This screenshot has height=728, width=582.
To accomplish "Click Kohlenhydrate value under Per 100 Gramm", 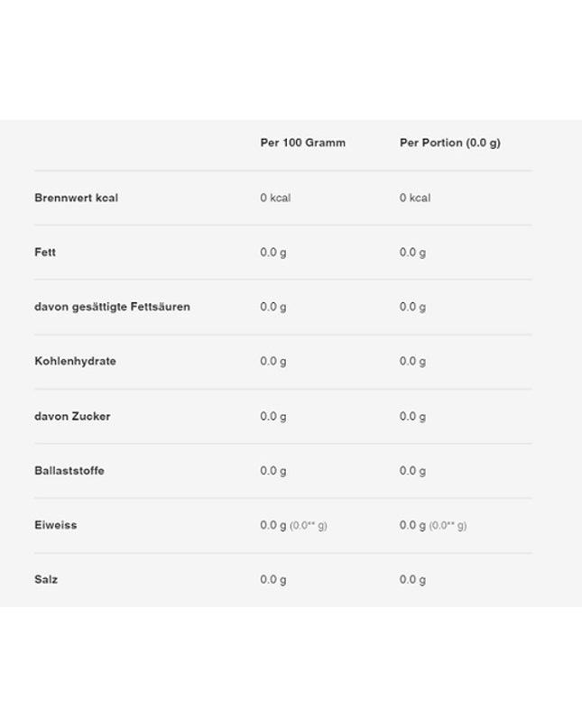I will pyautogui.click(x=273, y=362).
